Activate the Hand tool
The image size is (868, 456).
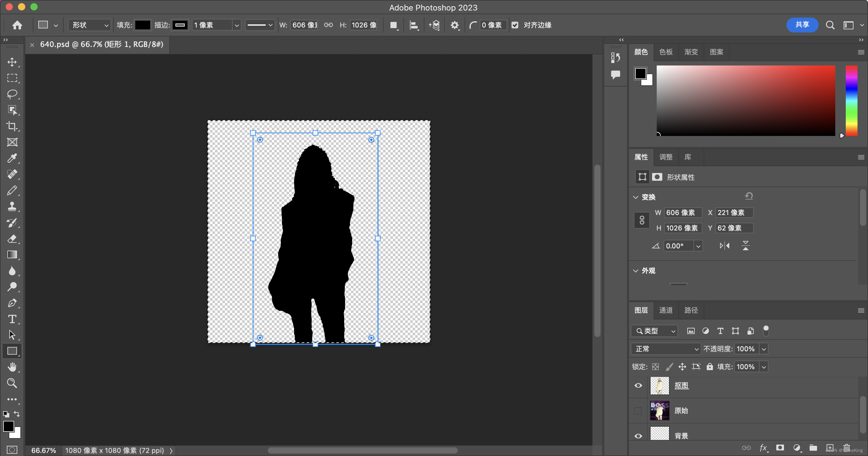point(12,367)
